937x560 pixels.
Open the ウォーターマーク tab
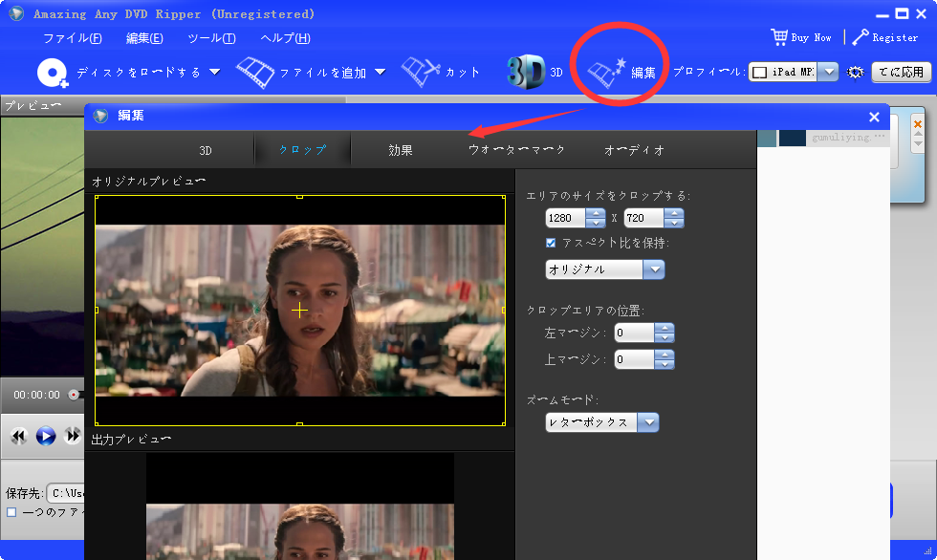[x=517, y=150]
